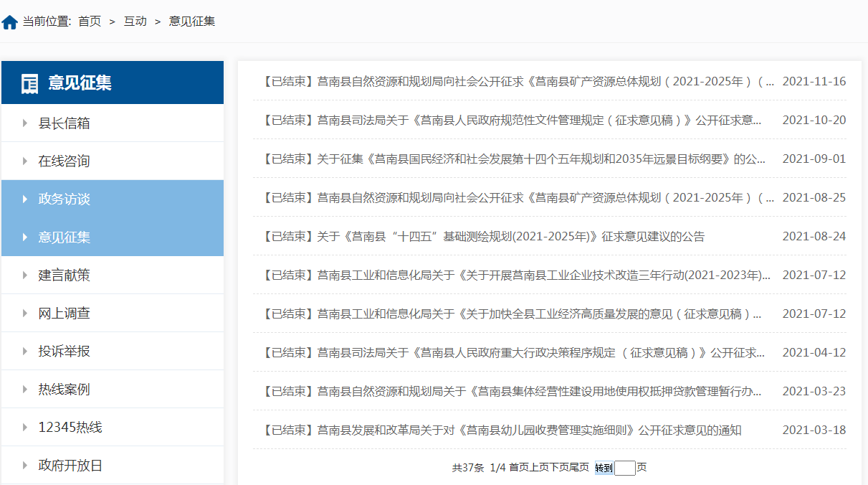Viewport: 868px width, 485px height.
Task: Click the arrow bullet beside 网上调查
Action: click(x=25, y=314)
